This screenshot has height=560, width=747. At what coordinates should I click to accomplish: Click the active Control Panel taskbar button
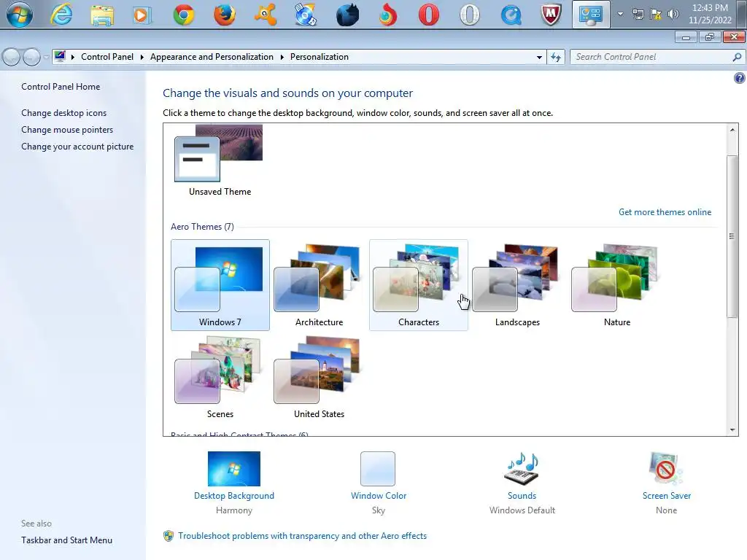pos(591,15)
